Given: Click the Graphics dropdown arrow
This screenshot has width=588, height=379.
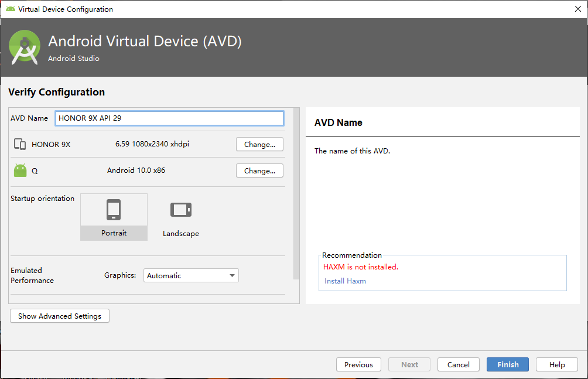Looking at the screenshot, I should 232,275.
